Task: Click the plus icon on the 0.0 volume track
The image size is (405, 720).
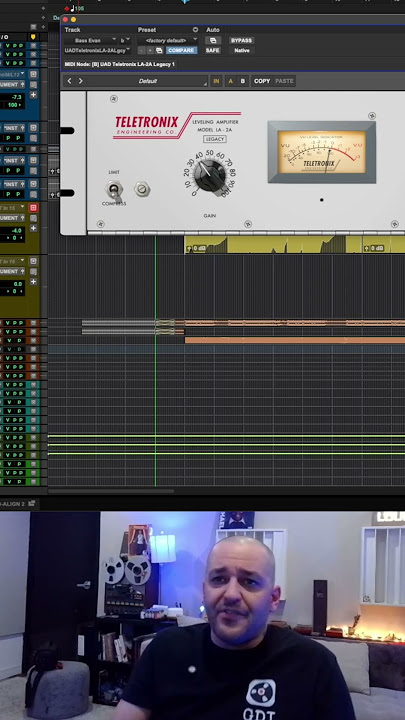Action: [33, 281]
